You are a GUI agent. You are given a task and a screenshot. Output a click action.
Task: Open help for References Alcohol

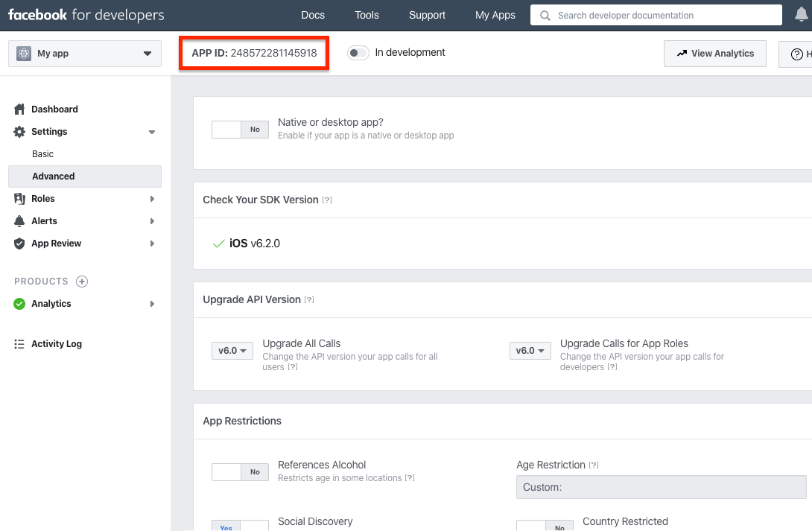pyautogui.click(x=410, y=477)
